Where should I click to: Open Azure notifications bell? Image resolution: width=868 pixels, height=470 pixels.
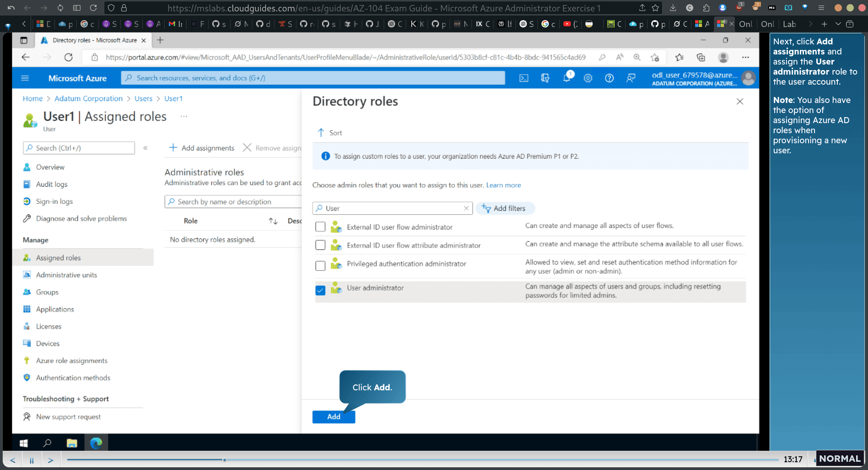tap(567, 78)
